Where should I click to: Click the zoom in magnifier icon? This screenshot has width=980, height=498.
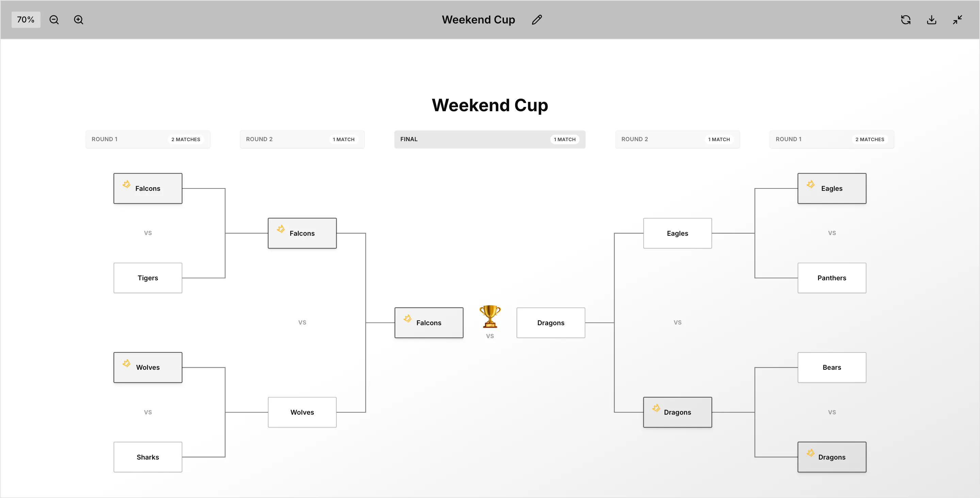coord(78,20)
